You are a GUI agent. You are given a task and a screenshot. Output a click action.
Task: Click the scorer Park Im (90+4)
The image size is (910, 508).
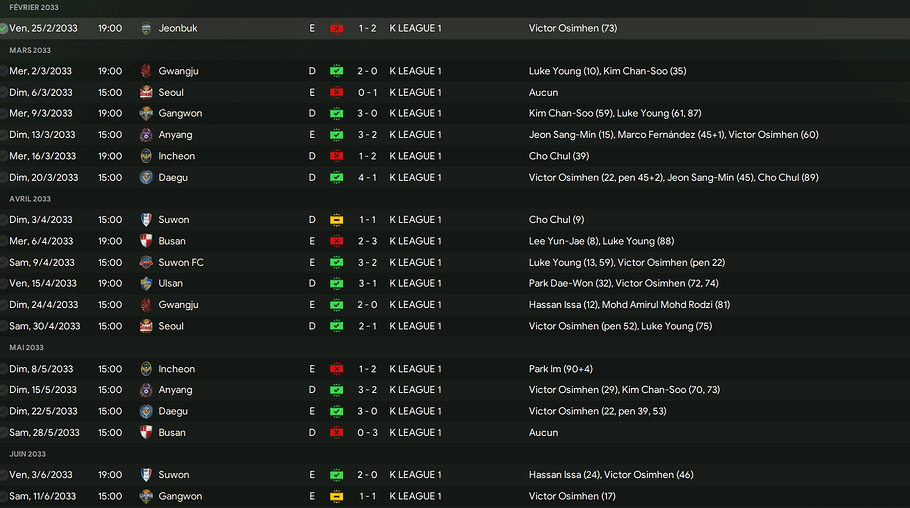coord(562,369)
